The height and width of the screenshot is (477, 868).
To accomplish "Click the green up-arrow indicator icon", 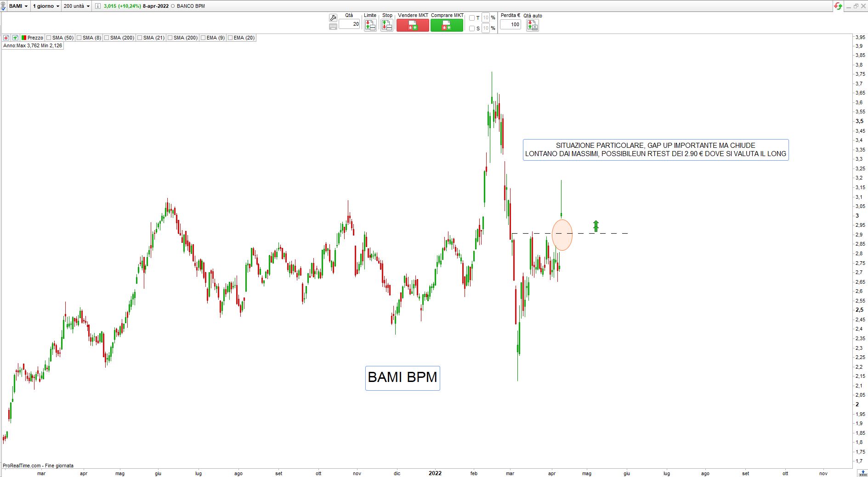I will pyautogui.click(x=15, y=38).
